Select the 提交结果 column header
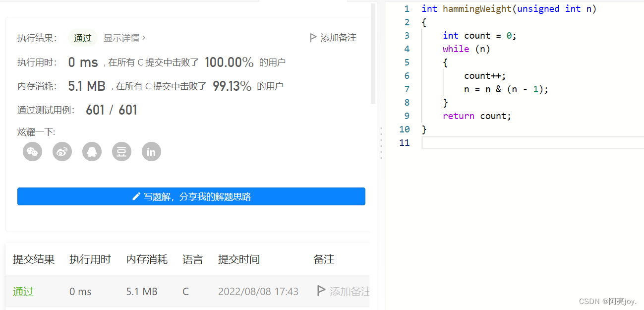 33,259
